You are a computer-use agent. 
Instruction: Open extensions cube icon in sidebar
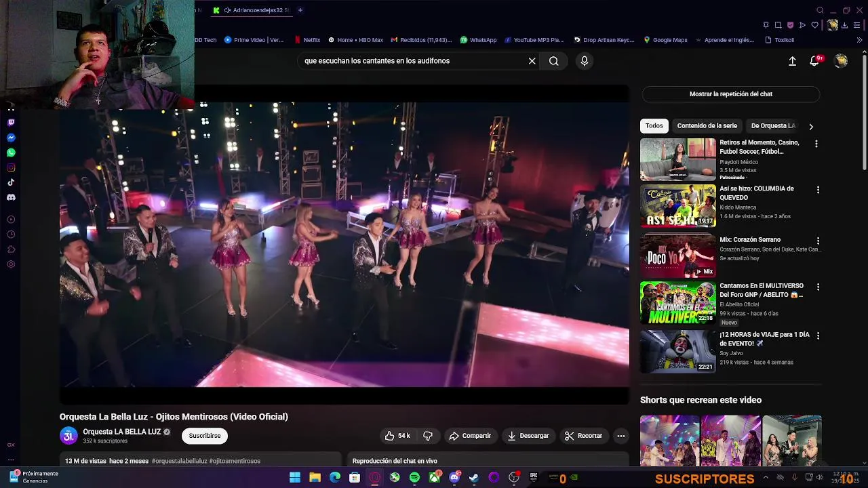click(11, 249)
